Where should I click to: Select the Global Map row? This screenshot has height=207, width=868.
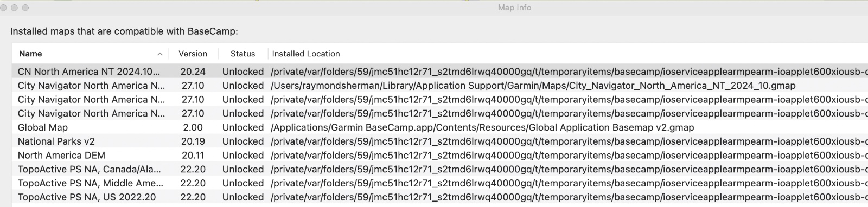[x=439, y=127]
